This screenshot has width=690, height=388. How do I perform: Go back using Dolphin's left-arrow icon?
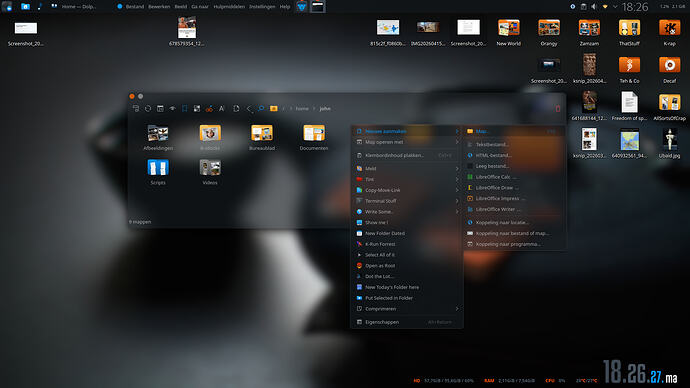(249, 109)
